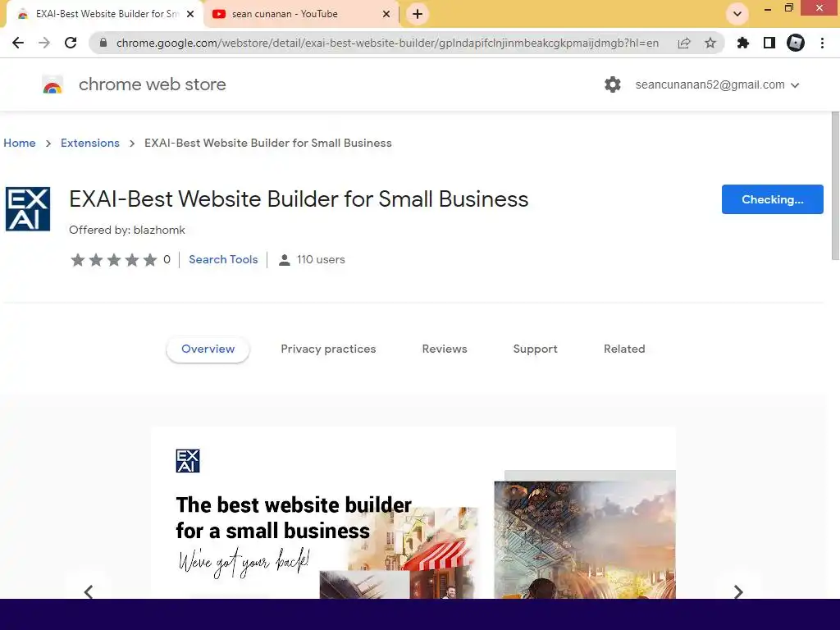Select the Overview tab
Viewport: 840px width, 630px height.
(208, 349)
